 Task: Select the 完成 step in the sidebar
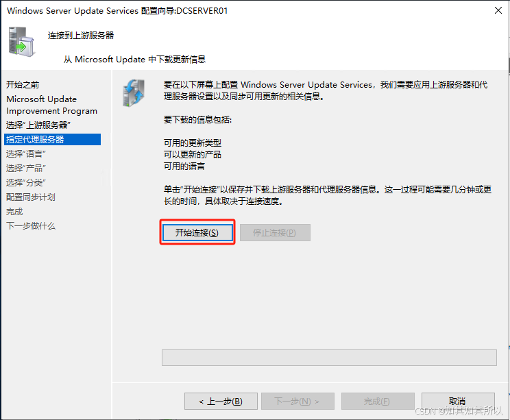[14, 212]
